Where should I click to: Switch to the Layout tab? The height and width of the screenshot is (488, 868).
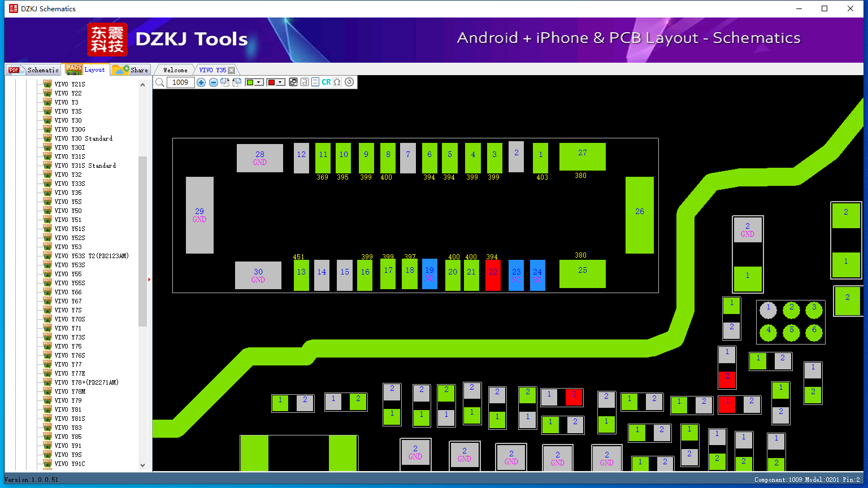point(85,69)
